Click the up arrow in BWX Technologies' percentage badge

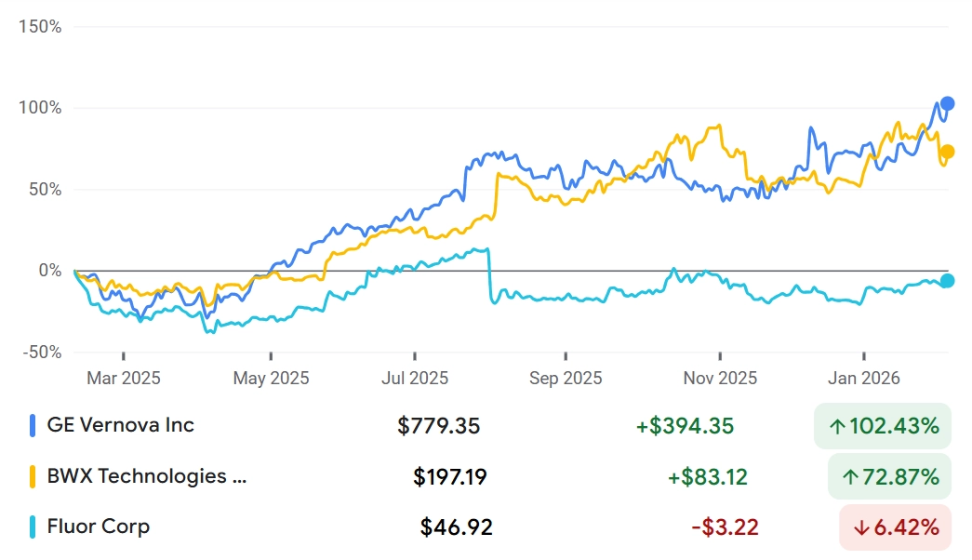[850, 478]
